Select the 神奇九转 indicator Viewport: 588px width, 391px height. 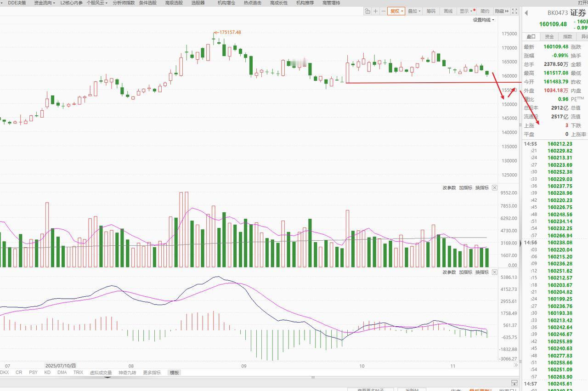click(x=128, y=373)
